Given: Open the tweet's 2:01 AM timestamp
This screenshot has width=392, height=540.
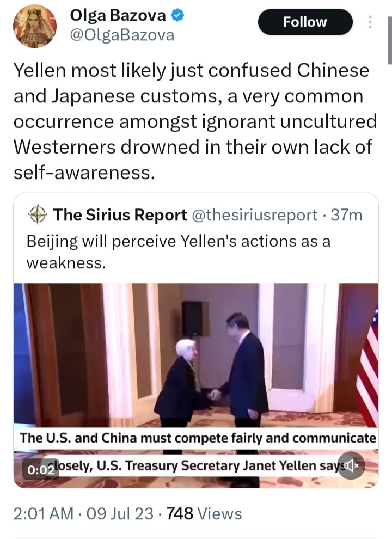Looking at the screenshot, I should coord(44,513).
